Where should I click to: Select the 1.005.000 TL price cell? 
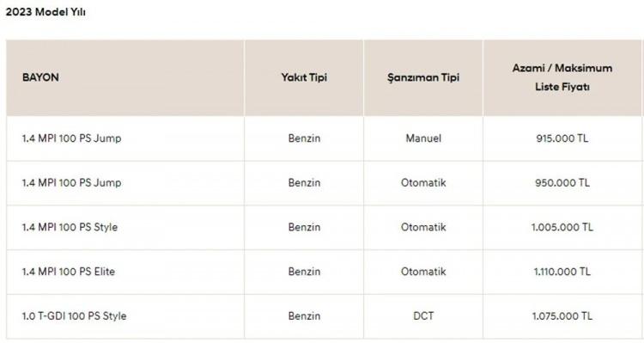pos(562,227)
